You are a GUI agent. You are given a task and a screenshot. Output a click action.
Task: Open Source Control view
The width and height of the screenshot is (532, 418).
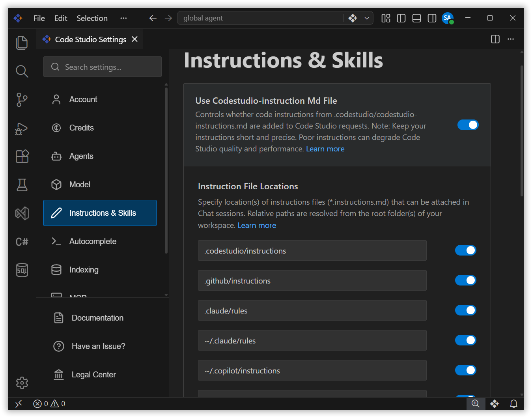tap(22, 100)
